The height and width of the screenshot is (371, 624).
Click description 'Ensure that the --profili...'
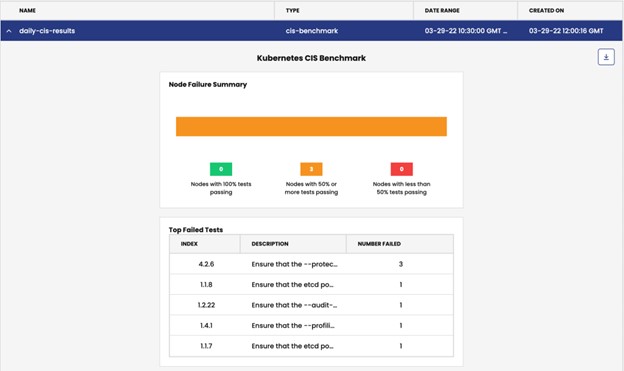click(x=293, y=326)
